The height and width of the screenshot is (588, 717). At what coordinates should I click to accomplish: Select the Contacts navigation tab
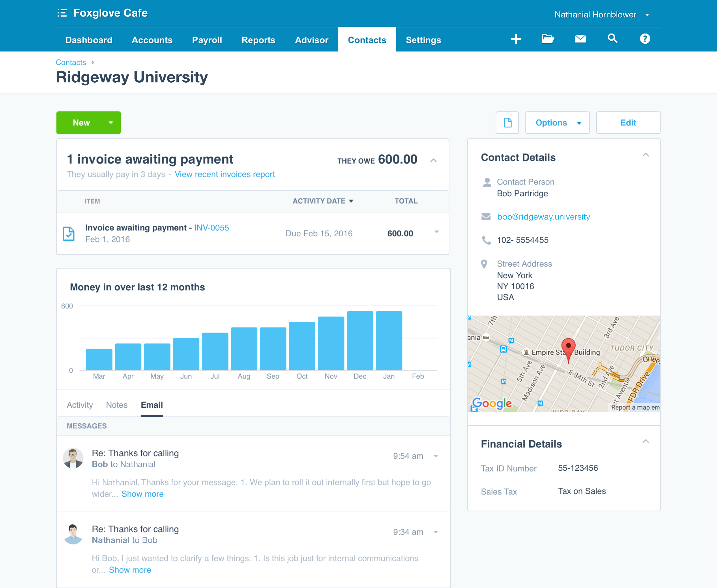tap(367, 40)
